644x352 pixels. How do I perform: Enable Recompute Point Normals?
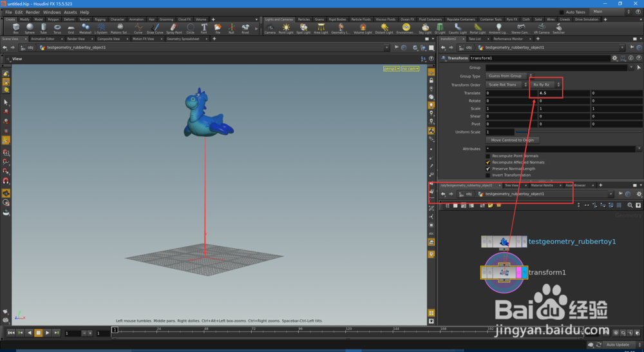tap(488, 156)
